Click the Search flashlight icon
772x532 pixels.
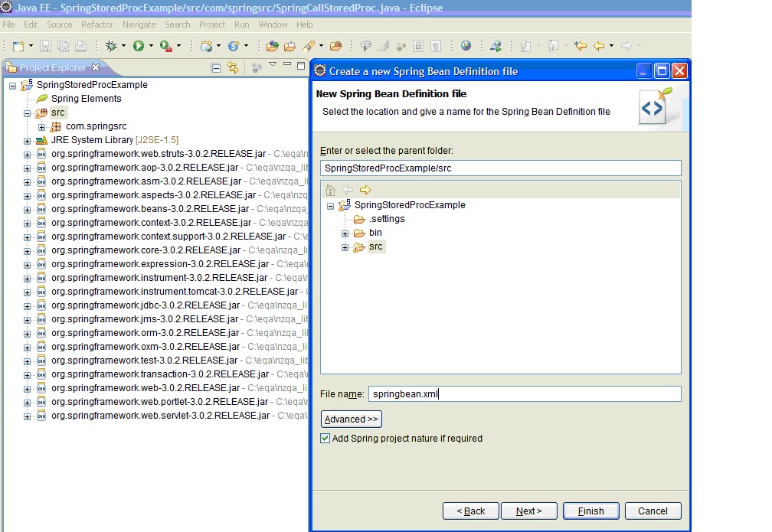click(309, 46)
